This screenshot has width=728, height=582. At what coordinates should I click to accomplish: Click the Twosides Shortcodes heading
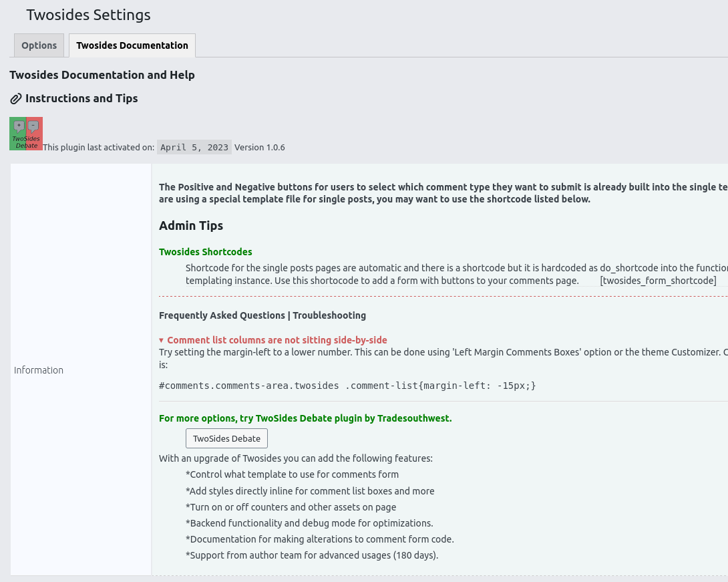coord(205,252)
